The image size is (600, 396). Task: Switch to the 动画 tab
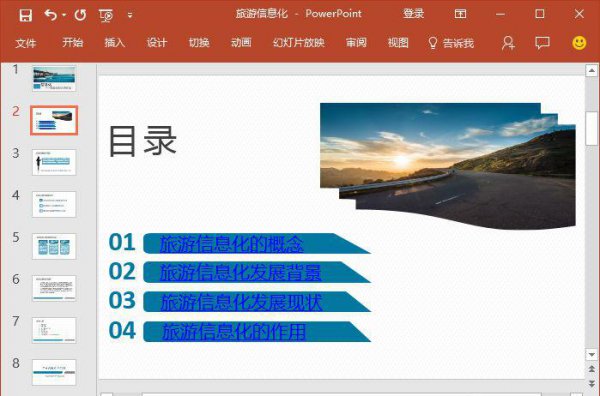(241, 42)
